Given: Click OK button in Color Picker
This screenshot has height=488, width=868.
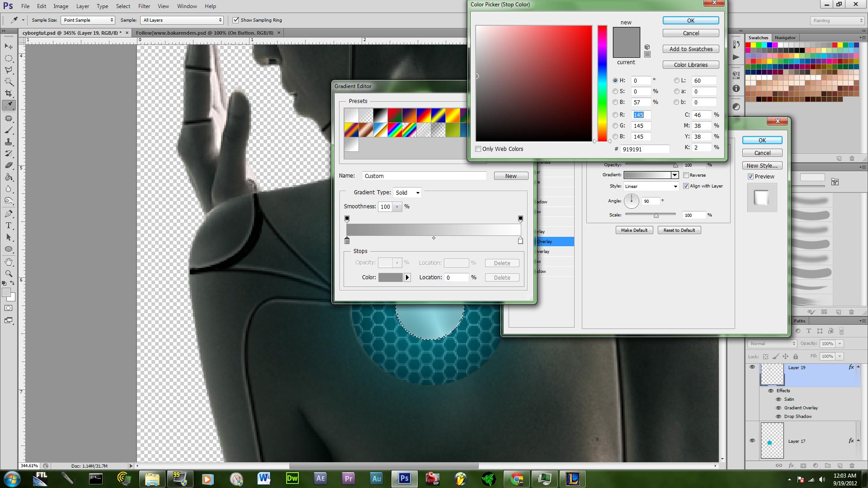Looking at the screenshot, I should point(690,20).
